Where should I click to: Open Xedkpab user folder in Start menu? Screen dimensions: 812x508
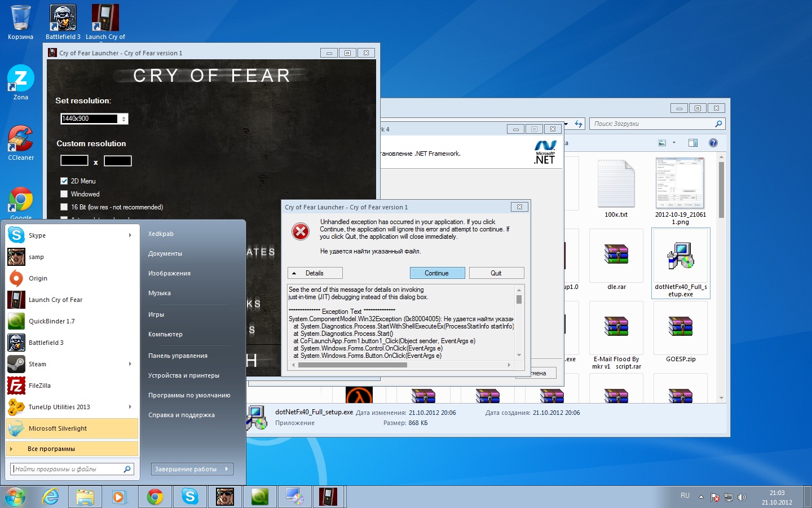pyautogui.click(x=161, y=234)
